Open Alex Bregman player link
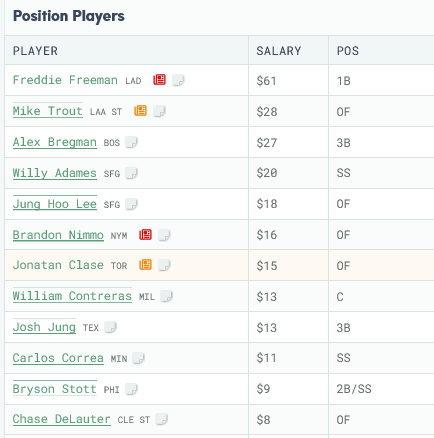The width and height of the screenshot is (434, 438). 55,142
